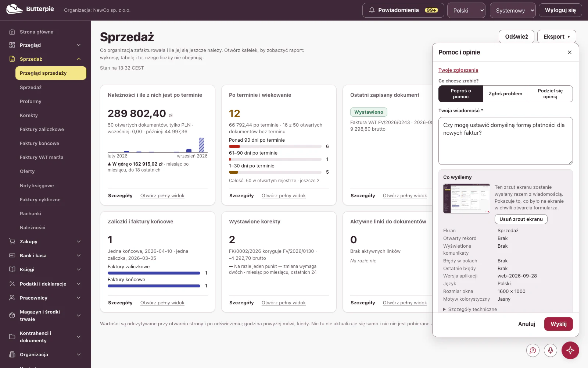Image resolution: width=588 pixels, height=368 pixels.
Task: Activate the microphone voice button
Action: [x=551, y=350]
